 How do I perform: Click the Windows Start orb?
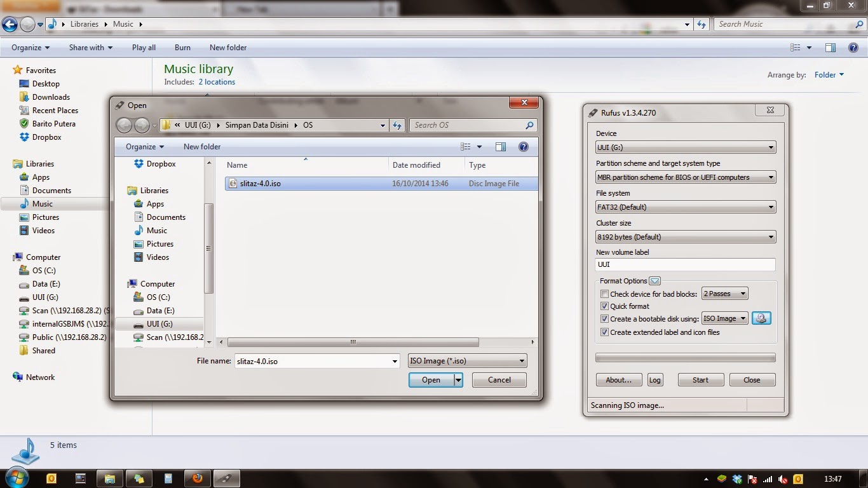point(16,478)
